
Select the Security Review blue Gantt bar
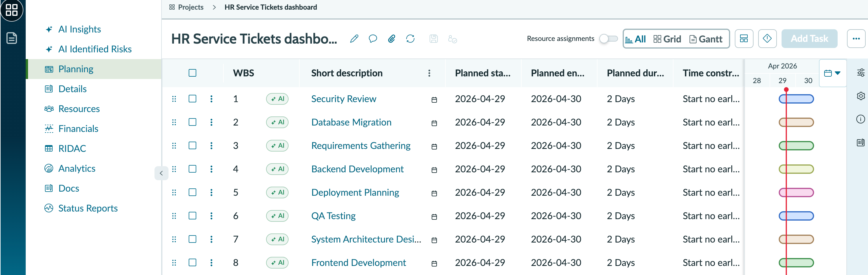pos(796,99)
